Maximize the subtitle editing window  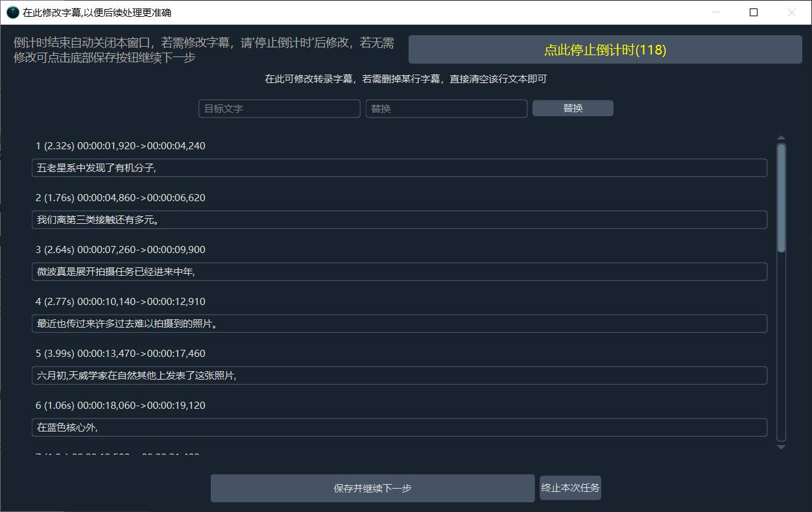(x=754, y=12)
